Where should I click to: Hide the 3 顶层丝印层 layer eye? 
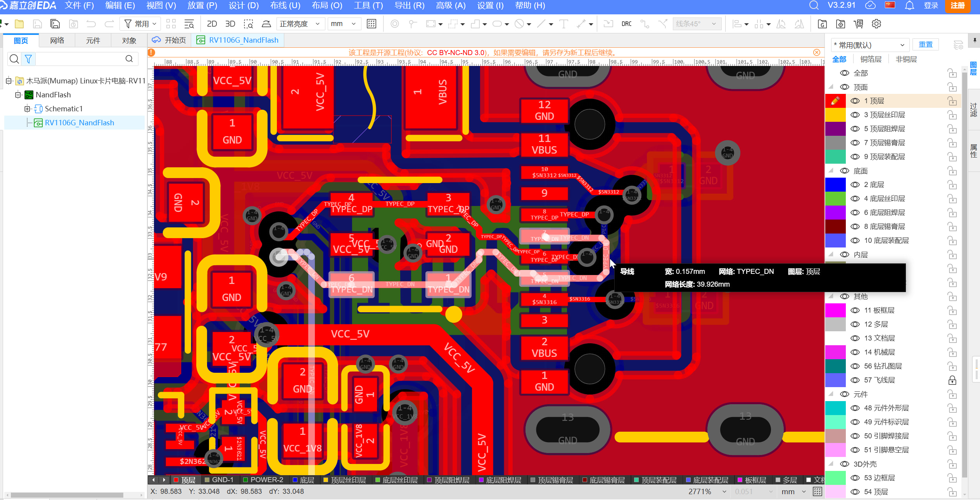pyautogui.click(x=855, y=115)
